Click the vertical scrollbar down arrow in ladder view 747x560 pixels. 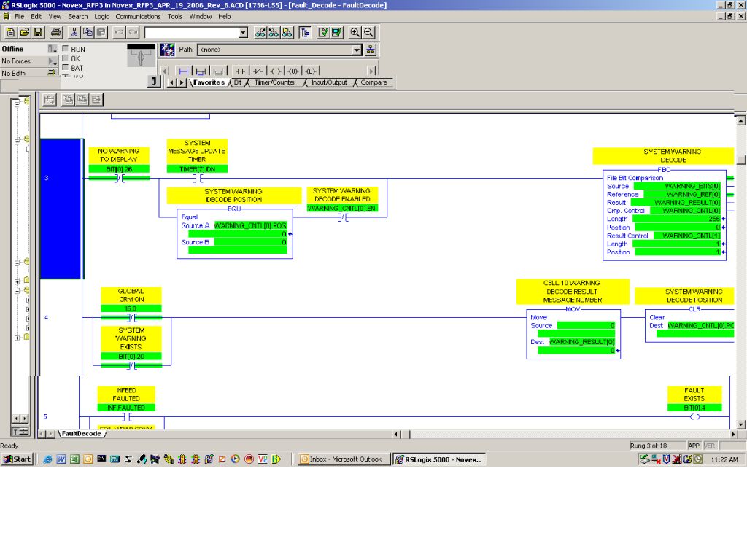(x=741, y=424)
